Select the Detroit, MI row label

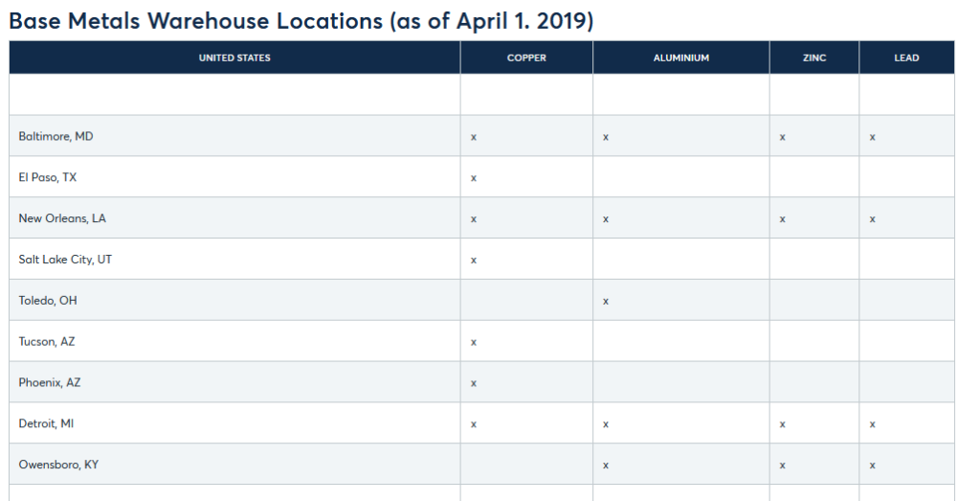pyautogui.click(x=46, y=423)
